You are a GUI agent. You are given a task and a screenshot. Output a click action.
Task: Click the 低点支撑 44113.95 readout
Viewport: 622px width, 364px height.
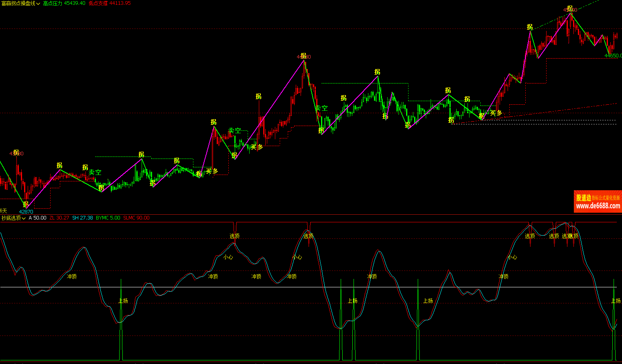pos(110,3)
